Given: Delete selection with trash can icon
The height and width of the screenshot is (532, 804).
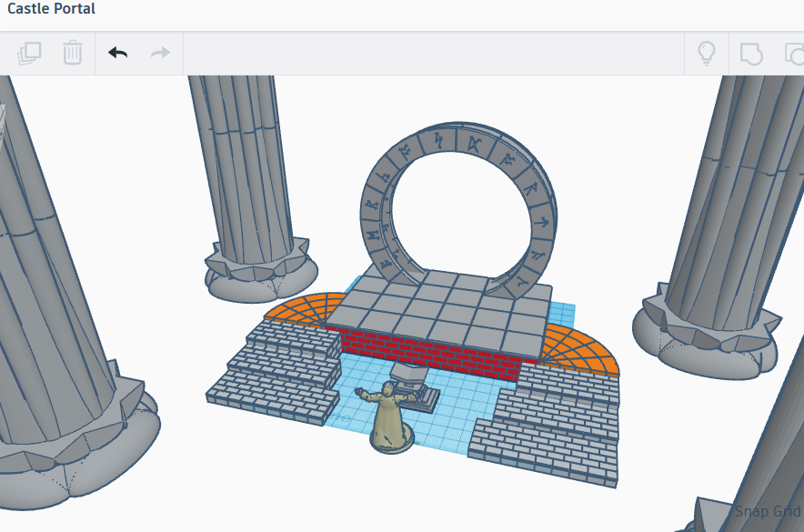Looking at the screenshot, I should click(x=72, y=52).
